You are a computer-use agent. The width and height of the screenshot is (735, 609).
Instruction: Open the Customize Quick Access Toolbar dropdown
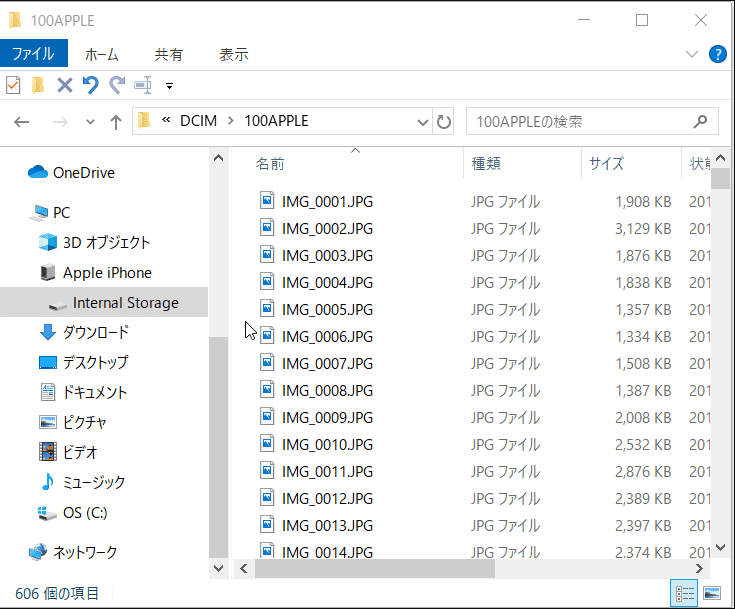click(x=170, y=86)
